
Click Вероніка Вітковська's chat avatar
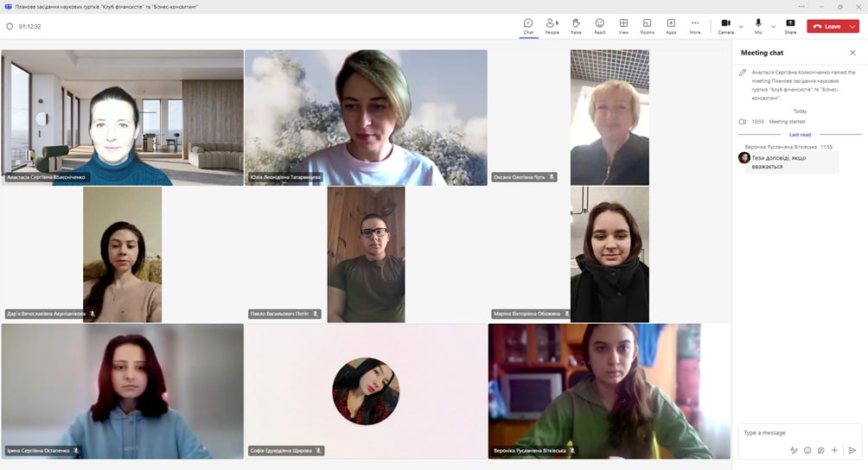pyautogui.click(x=744, y=157)
